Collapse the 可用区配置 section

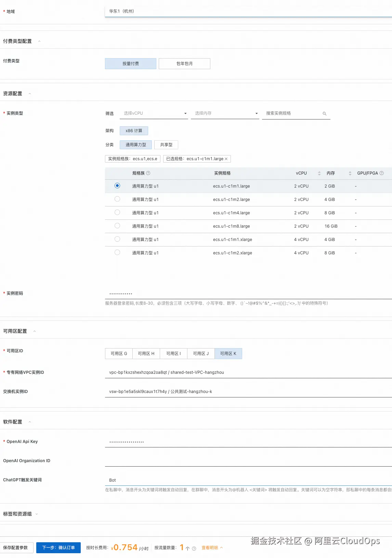[x=35, y=331]
